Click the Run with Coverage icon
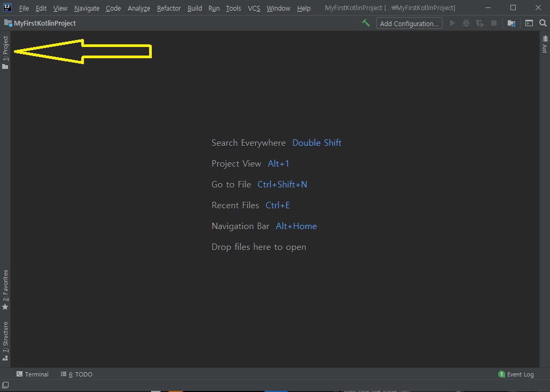550x392 pixels. click(480, 23)
